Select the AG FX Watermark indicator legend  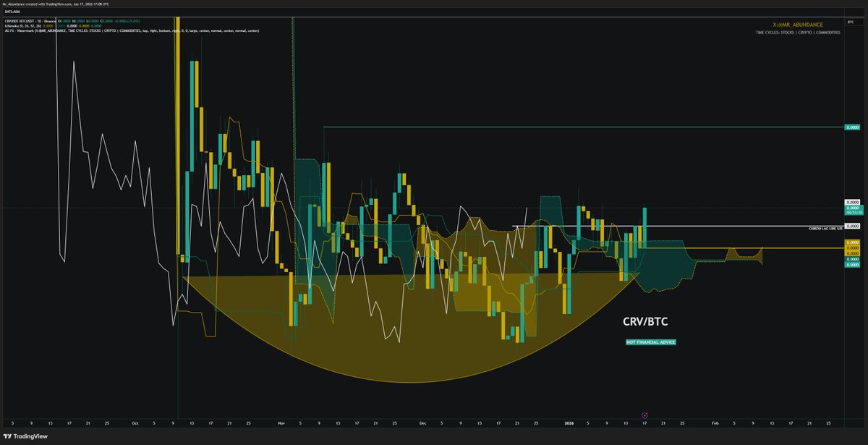[x=72, y=30]
